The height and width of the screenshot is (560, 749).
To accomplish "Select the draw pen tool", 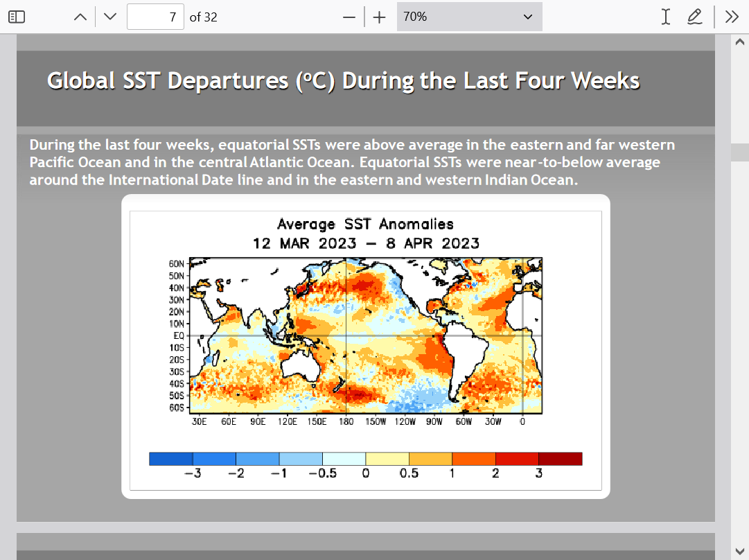I will pos(694,17).
